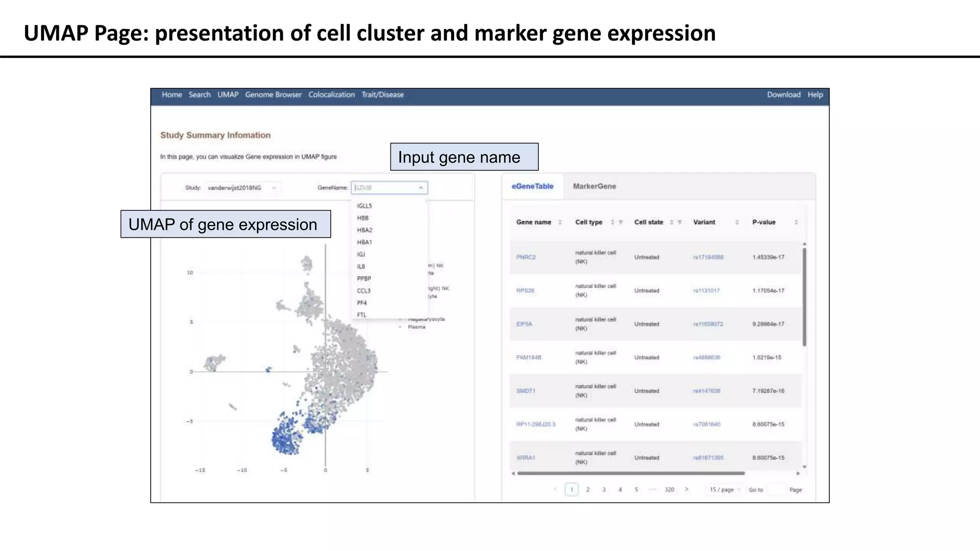Click horizontal scrollbar right arrow of table
The image size is (980, 551).
[798, 474]
